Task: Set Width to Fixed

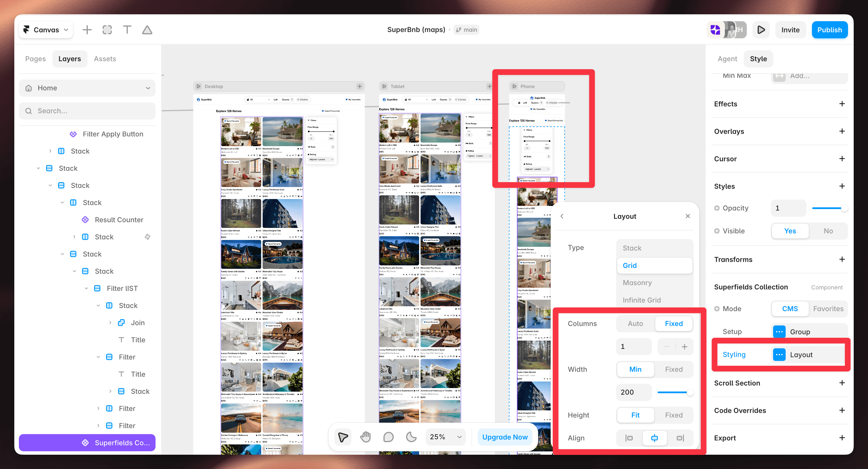Action: pyautogui.click(x=674, y=369)
